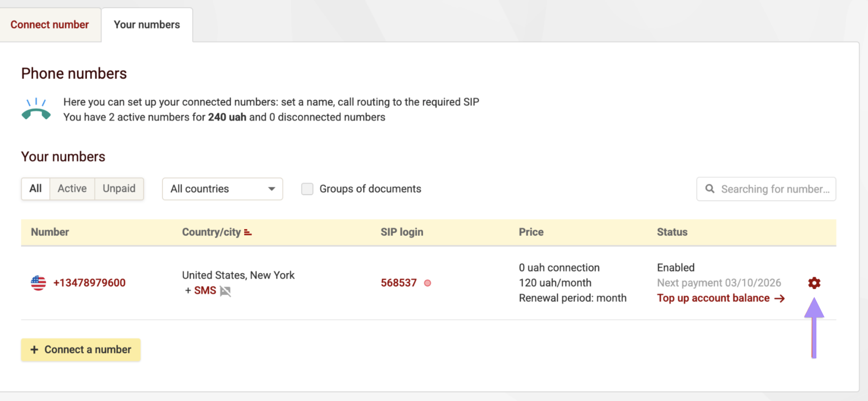The width and height of the screenshot is (868, 401).
Task: Show only Unpaid numbers
Action: (119, 189)
